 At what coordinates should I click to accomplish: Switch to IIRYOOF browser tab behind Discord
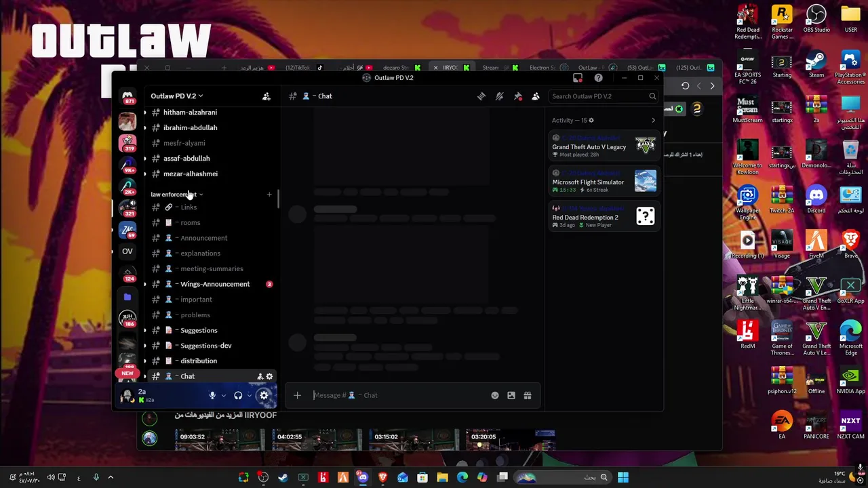(x=452, y=68)
